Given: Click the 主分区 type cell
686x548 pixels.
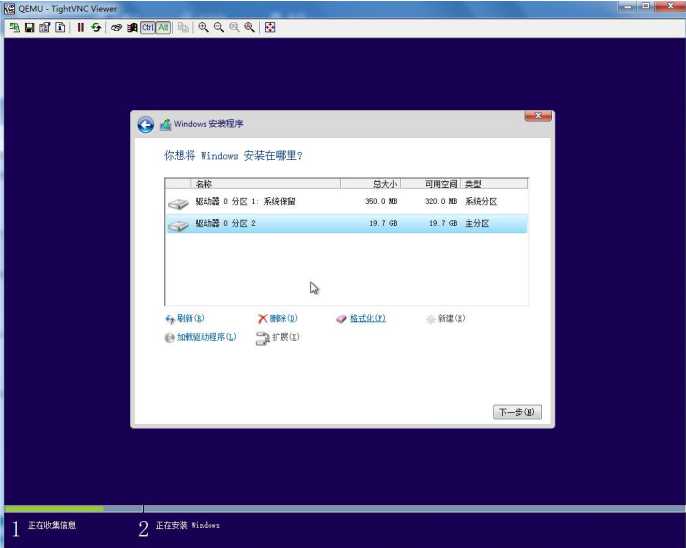Looking at the screenshot, I should [x=477, y=223].
